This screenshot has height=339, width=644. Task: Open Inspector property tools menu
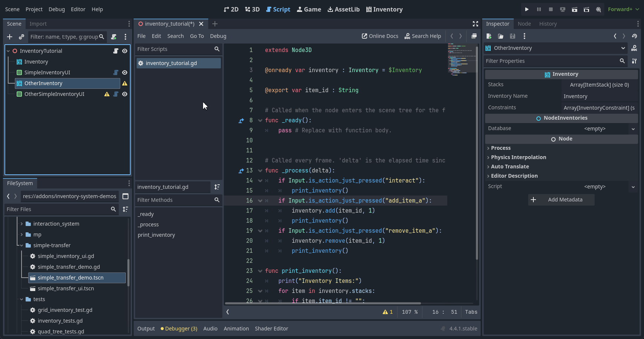[x=634, y=61]
